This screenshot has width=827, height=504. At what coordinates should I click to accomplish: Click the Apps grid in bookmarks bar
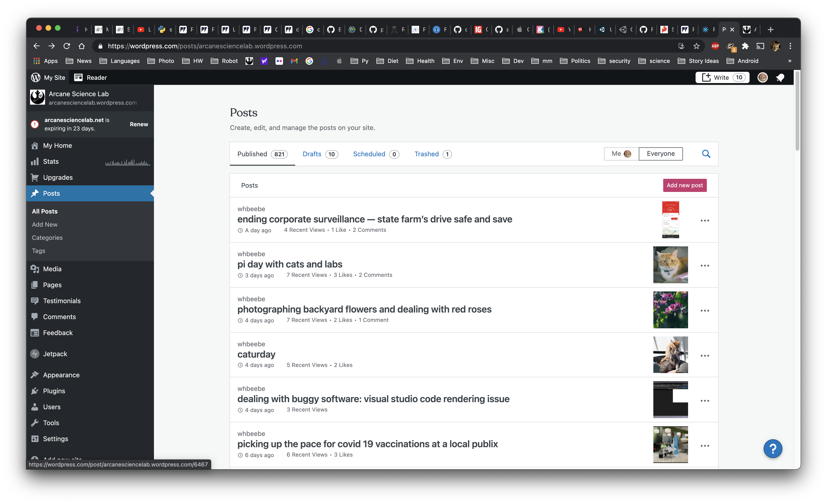(45, 61)
